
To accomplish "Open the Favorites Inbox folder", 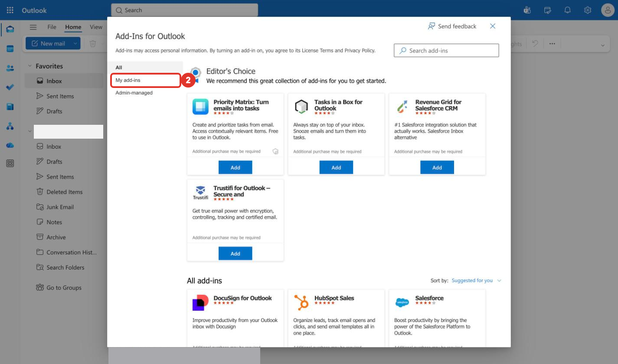I will (x=64, y=81).
